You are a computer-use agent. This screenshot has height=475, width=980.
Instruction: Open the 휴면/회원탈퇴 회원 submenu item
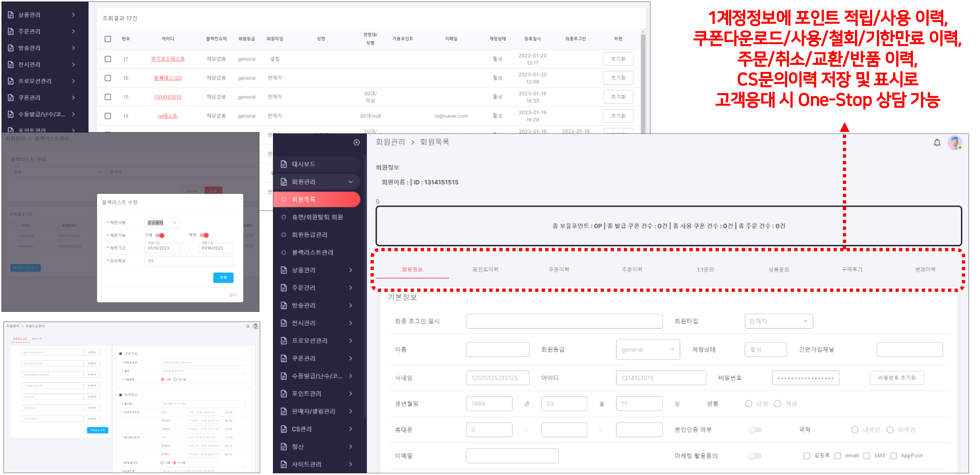click(317, 217)
